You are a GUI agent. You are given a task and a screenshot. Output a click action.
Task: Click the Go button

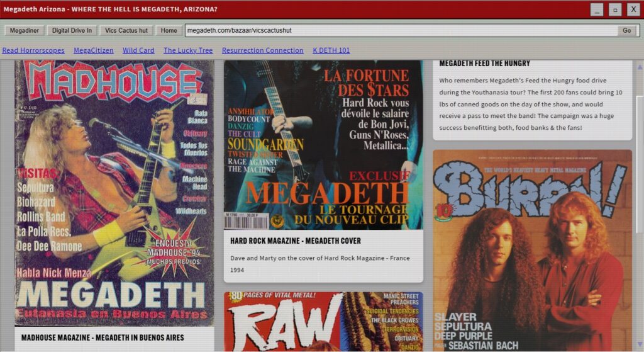coord(627,30)
